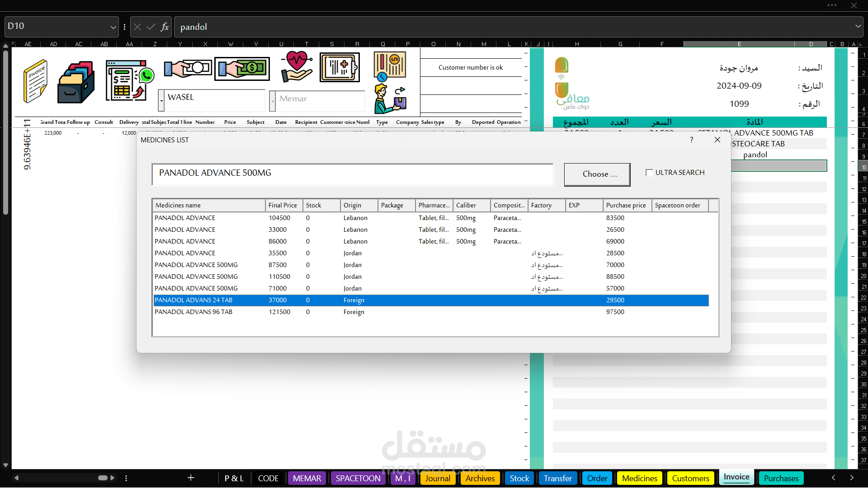The image size is (868, 488).
Task: Switch to the Purchases sheet tab
Action: coord(781,479)
